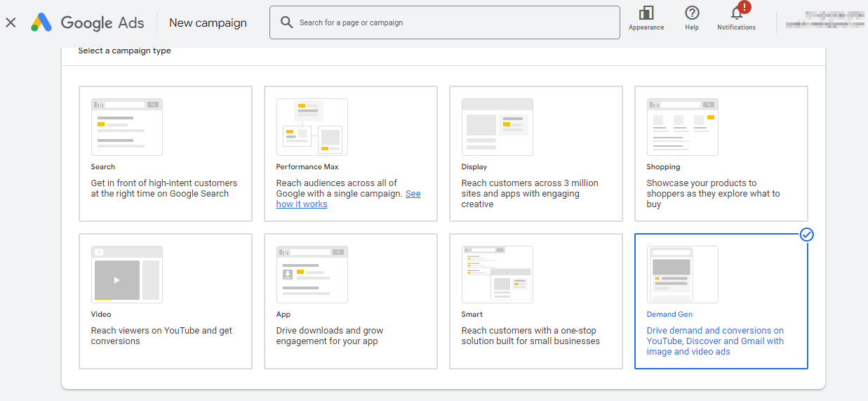Click the 'App' card title
The image size is (868, 401).
[x=283, y=315]
